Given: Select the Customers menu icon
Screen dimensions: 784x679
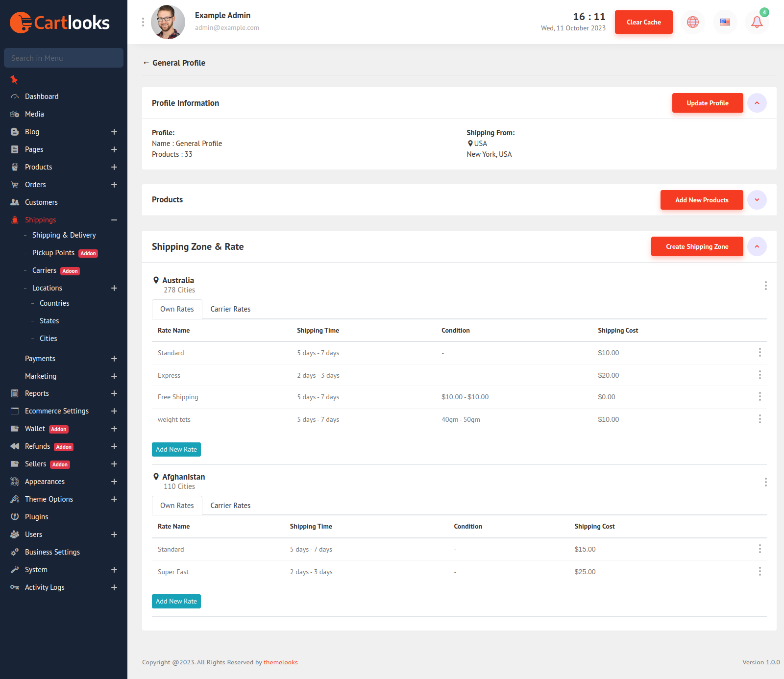Looking at the screenshot, I should 15,202.
